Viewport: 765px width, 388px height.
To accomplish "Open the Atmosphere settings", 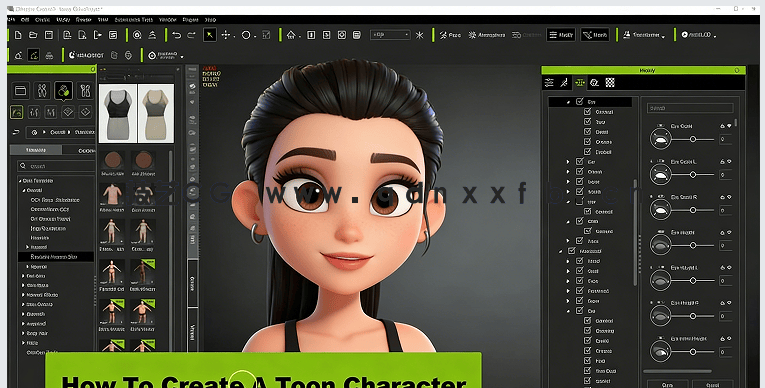I will [x=486, y=35].
